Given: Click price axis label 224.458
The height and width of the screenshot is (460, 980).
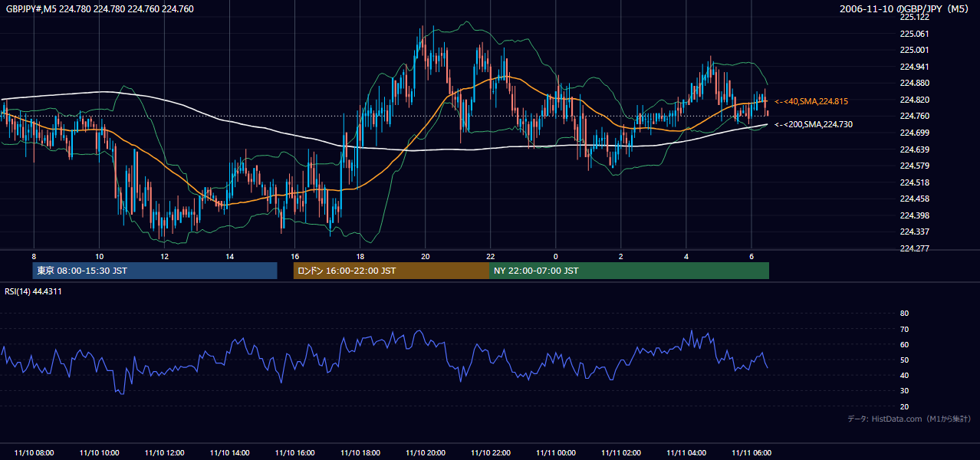Looking at the screenshot, I should (x=914, y=199).
